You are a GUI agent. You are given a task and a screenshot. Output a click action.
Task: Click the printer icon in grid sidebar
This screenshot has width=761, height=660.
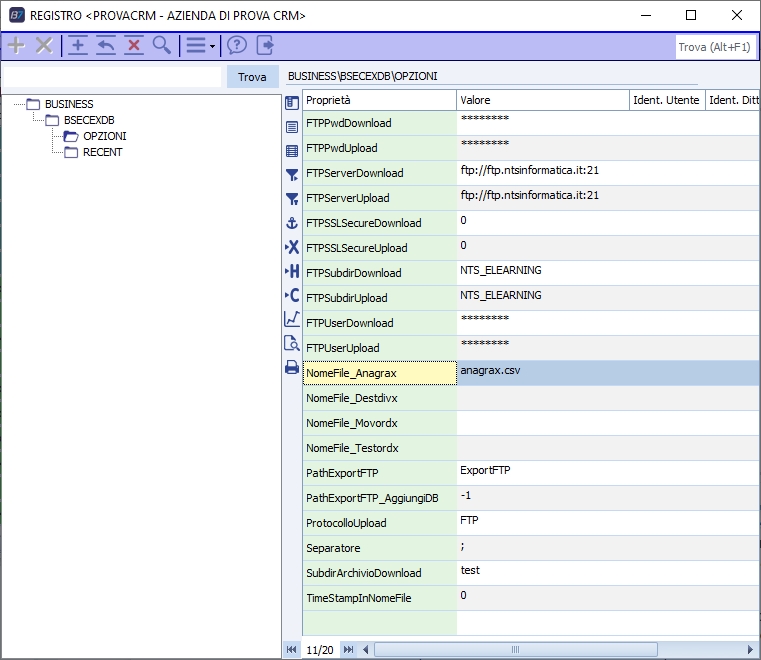[x=292, y=367]
